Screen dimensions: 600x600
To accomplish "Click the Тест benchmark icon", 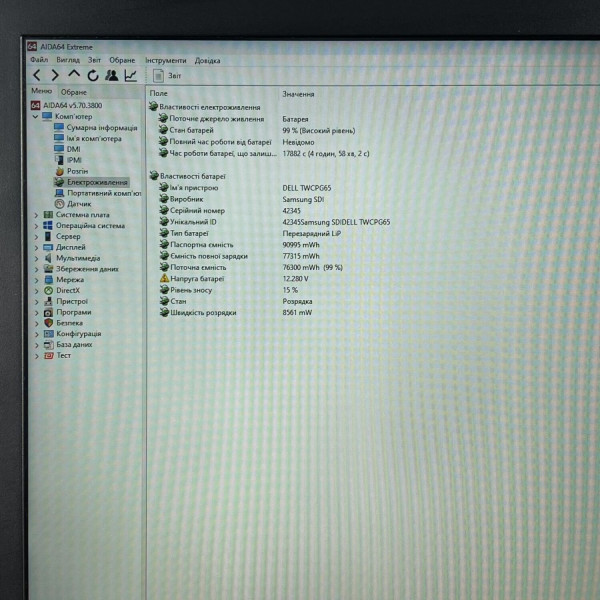I will click(49, 355).
